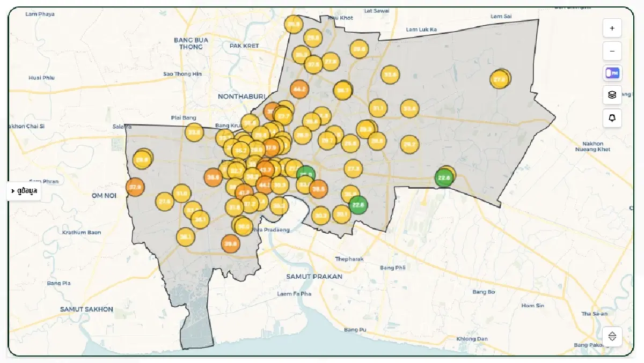Viewport: 644px width, 363px height.
Task: Click the map orientation button at bottom right
Action: [612, 336]
